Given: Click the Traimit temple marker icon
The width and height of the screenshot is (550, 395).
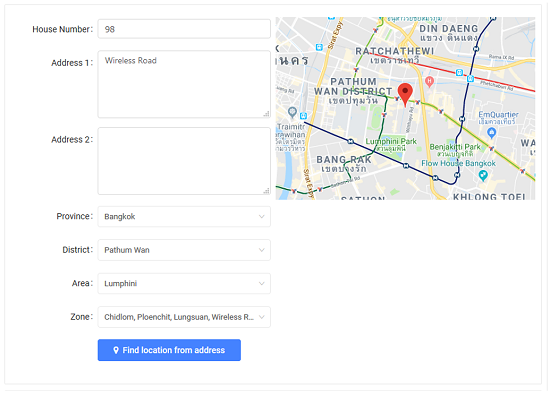Looking at the screenshot, I should pos(292,112).
